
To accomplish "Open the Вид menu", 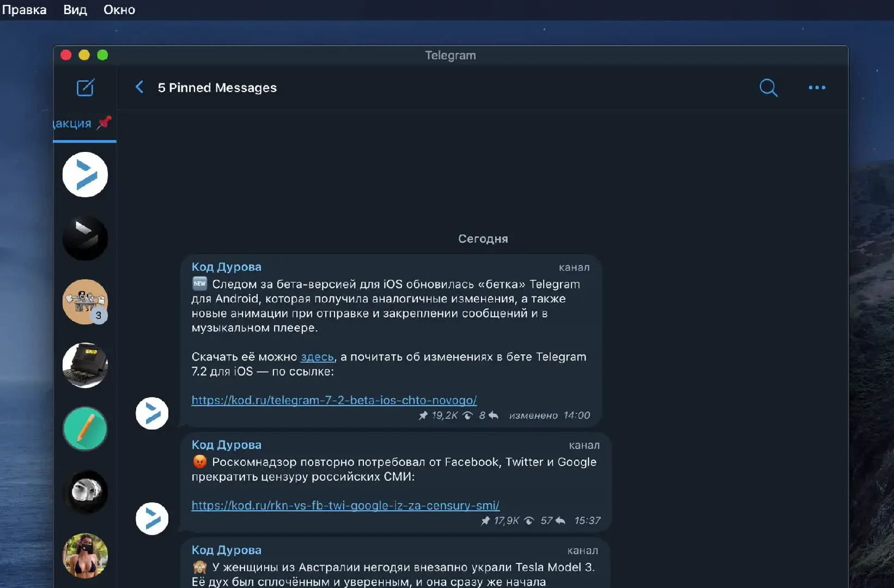I will coord(75,10).
